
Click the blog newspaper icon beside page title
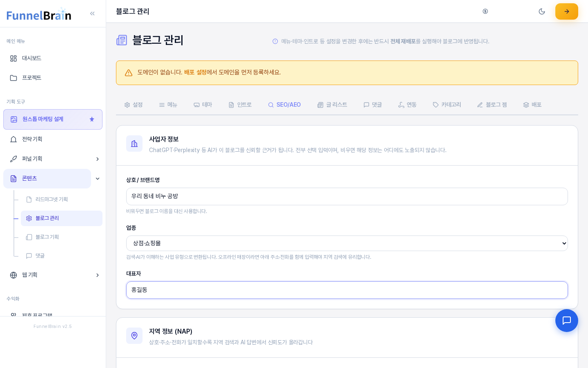(x=122, y=40)
